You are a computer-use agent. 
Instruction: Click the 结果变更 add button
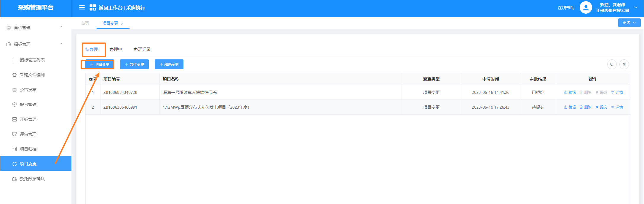click(169, 64)
